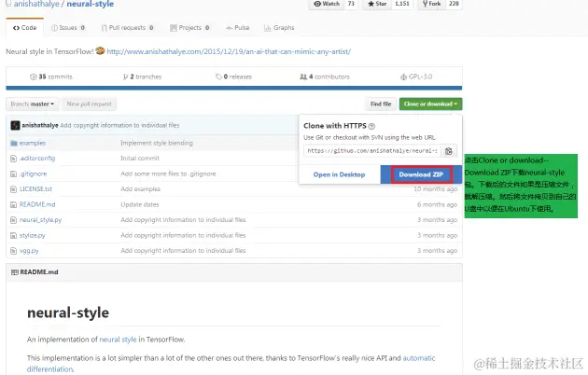The height and width of the screenshot is (375, 588).
Task: Click the Issues tab icon
Action: 54,28
